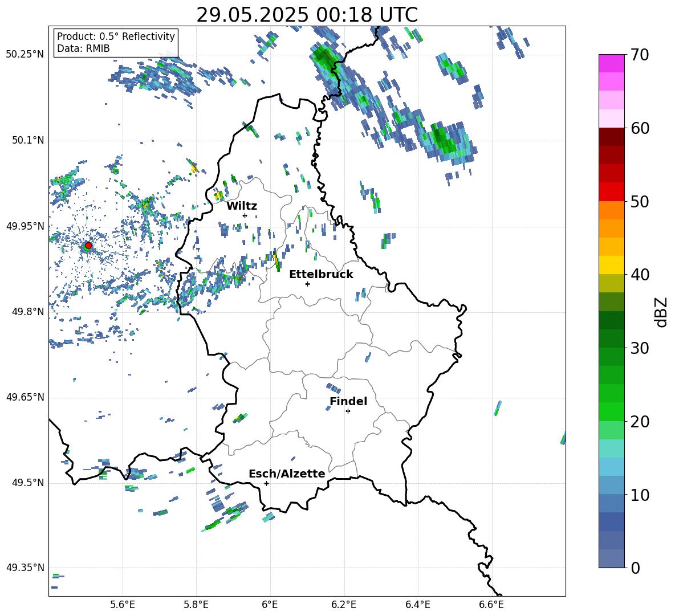Click the colorbar value 70
The image size is (675, 616).
pyautogui.click(x=640, y=55)
